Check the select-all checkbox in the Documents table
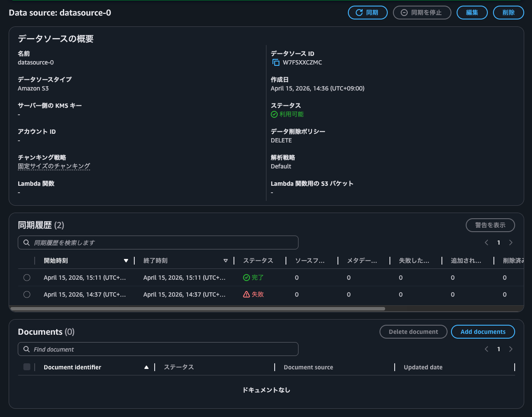This screenshot has height=417, width=532. pyautogui.click(x=27, y=366)
